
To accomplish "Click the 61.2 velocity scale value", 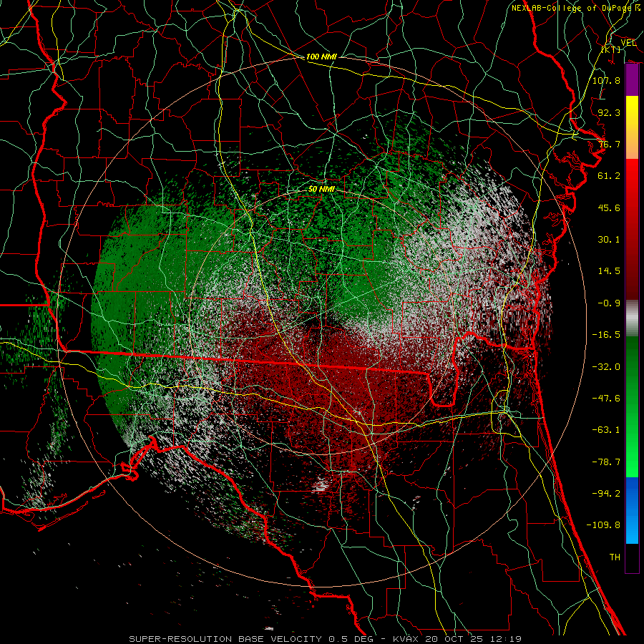I will coord(609,176).
